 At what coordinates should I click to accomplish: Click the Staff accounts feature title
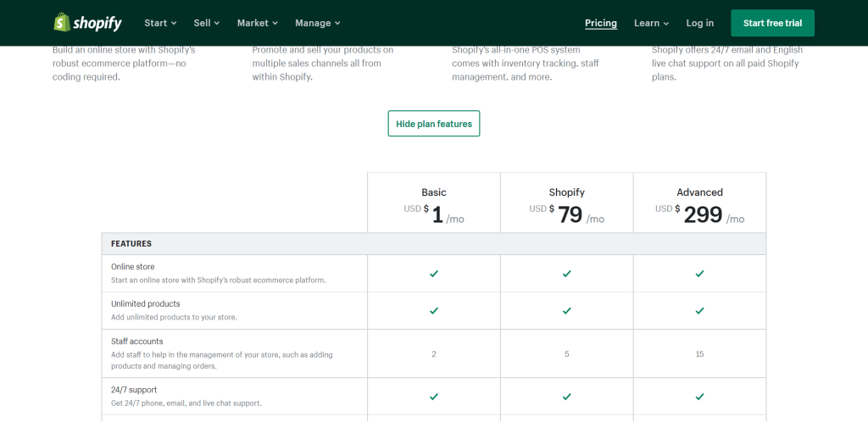136,341
